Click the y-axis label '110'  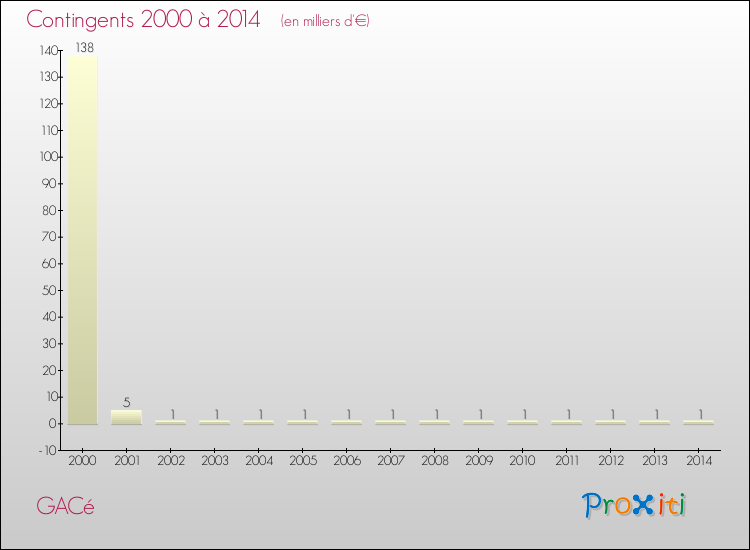pyautogui.click(x=50, y=130)
